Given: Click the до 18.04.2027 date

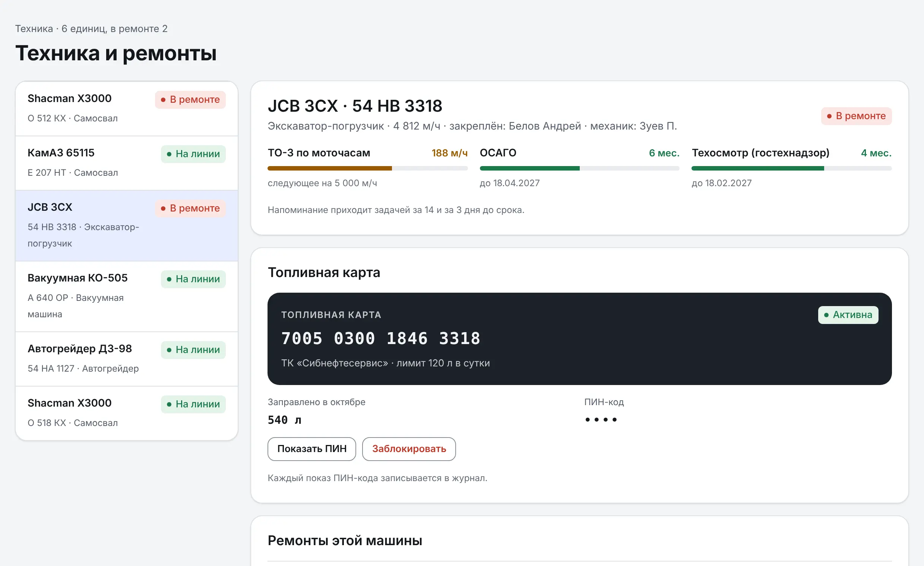Looking at the screenshot, I should [510, 183].
